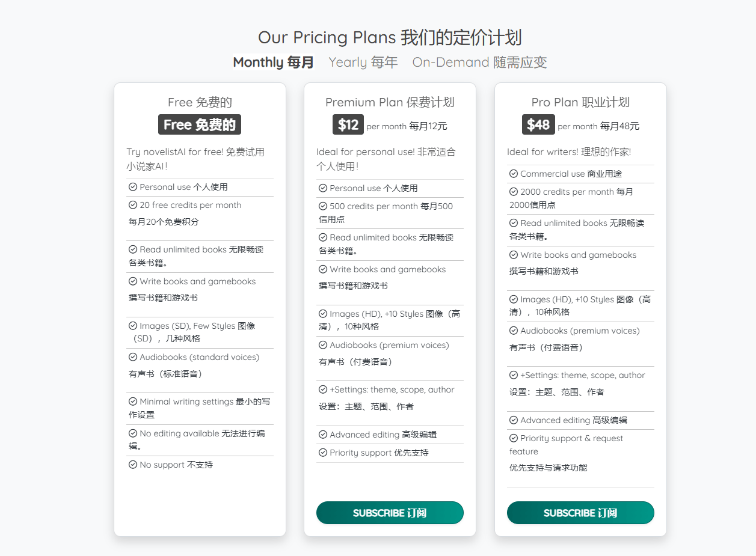Click checkmark icon next to Commercial use

tap(514, 174)
